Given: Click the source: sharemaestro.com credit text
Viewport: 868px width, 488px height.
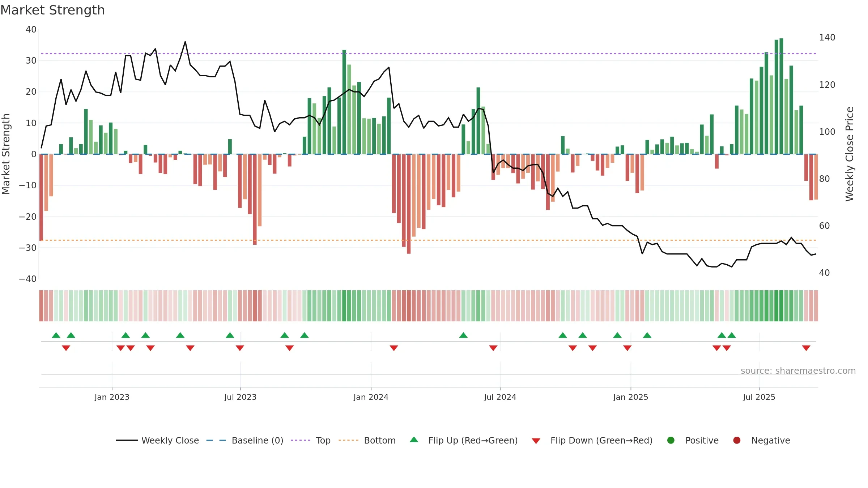Looking at the screenshot, I should point(798,371).
